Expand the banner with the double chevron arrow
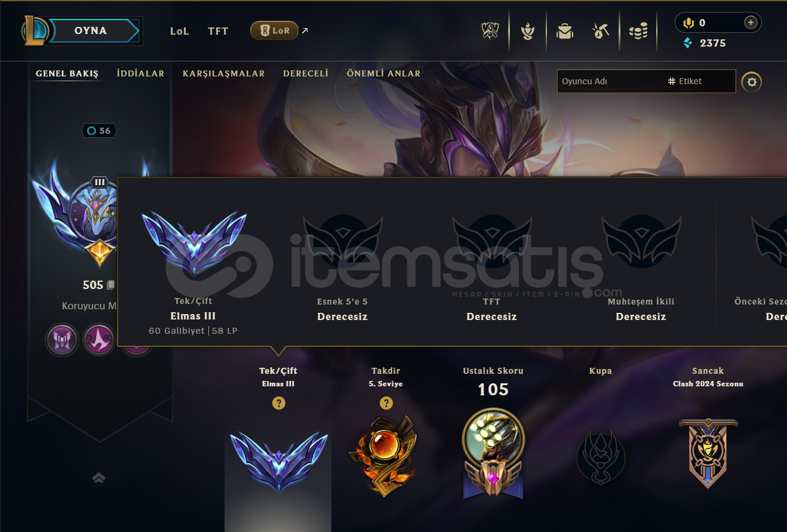The image size is (787, 532). tap(99, 478)
